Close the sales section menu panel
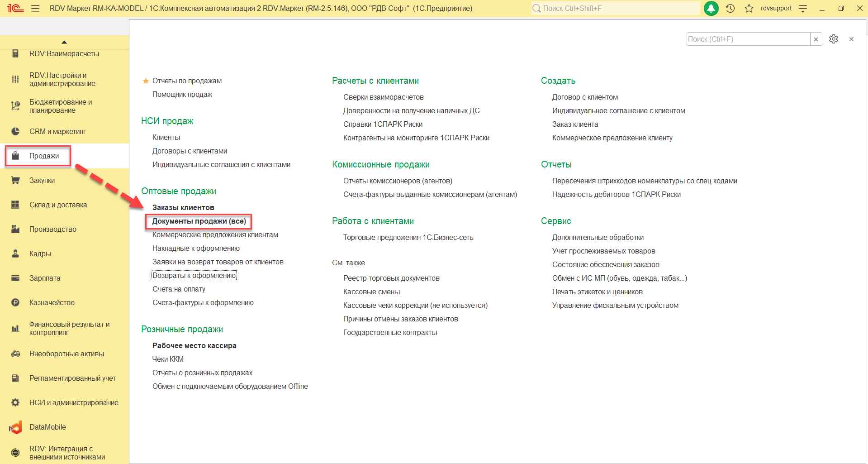The image size is (868, 464). pos(851,39)
